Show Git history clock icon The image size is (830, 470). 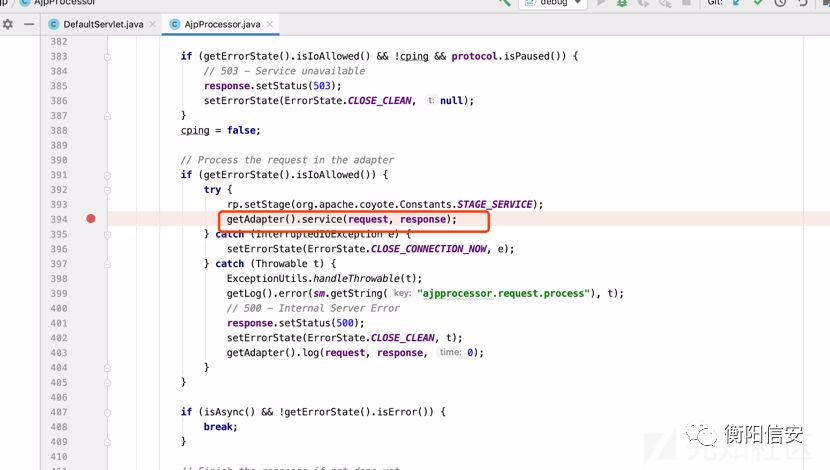pyautogui.click(x=780, y=3)
